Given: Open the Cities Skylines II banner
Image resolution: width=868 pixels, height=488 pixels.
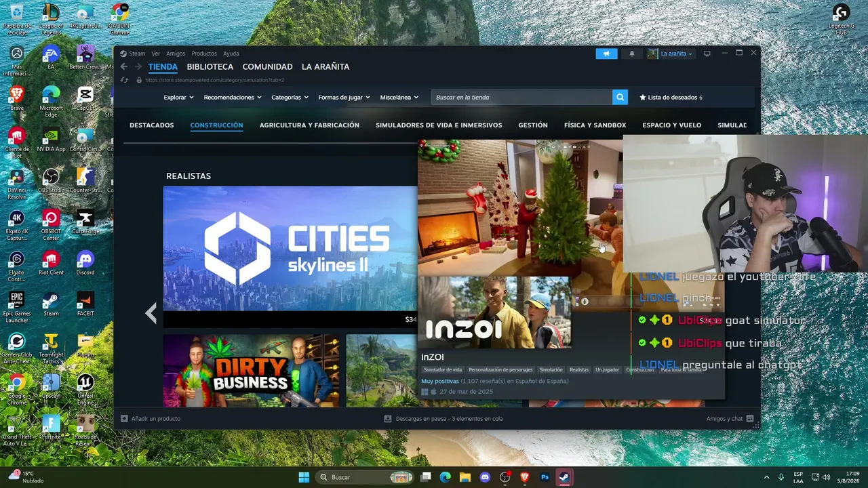Looking at the screenshot, I should point(290,248).
